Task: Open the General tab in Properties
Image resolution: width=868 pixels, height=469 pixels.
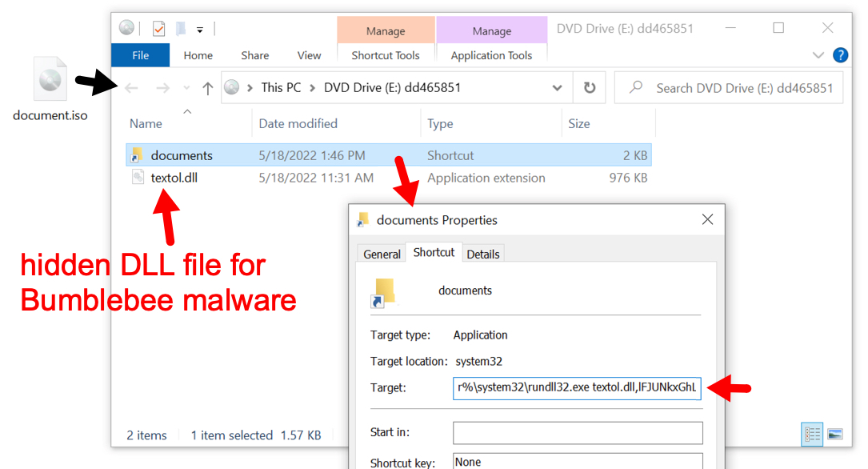Action: click(382, 255)
